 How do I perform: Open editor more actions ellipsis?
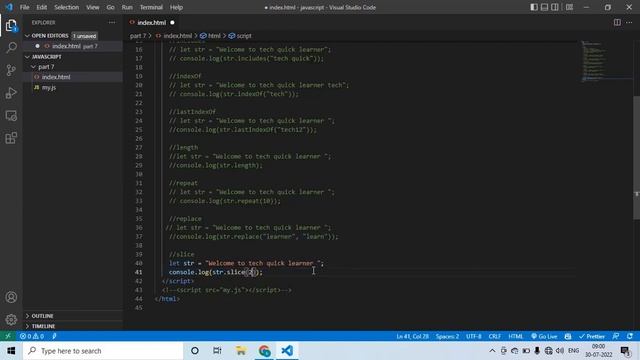tap(629, 22)
